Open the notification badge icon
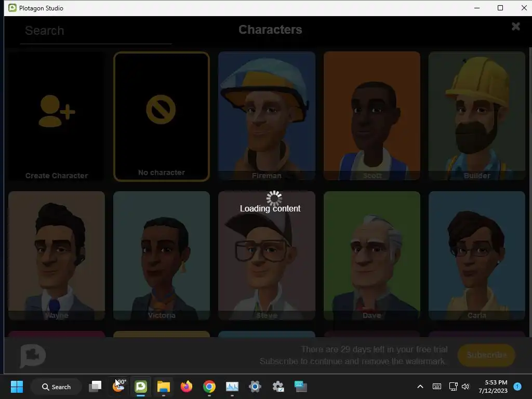532x399 pixels. (x=517, y=387)
